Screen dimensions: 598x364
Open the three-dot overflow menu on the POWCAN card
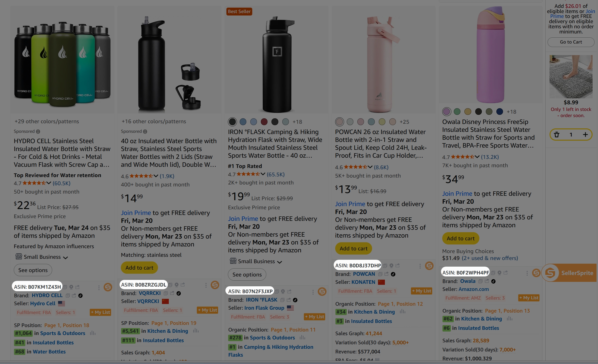[x=420, y=266]
